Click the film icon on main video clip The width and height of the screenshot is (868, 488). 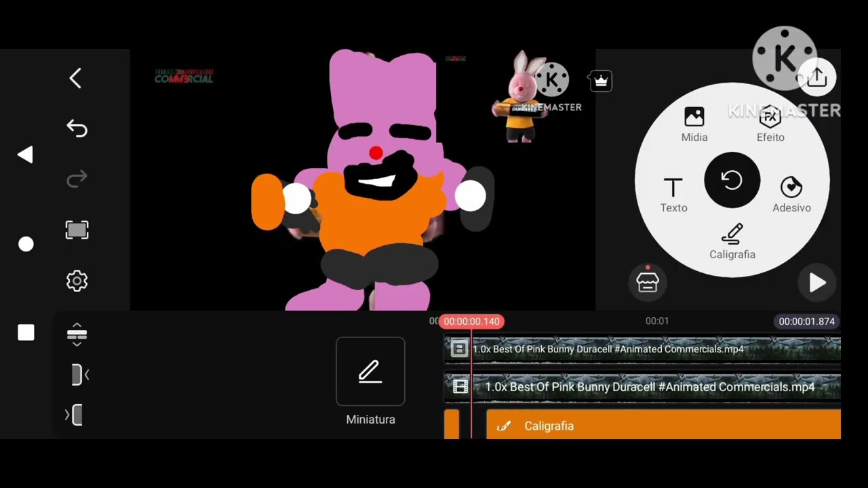coord(460,387)
